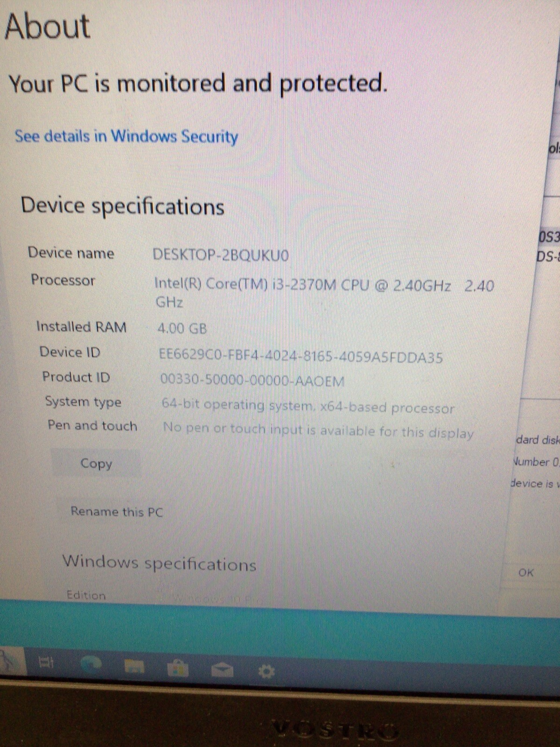Click the Product ID label
This screenshot has height=747, width=560.
76,377
